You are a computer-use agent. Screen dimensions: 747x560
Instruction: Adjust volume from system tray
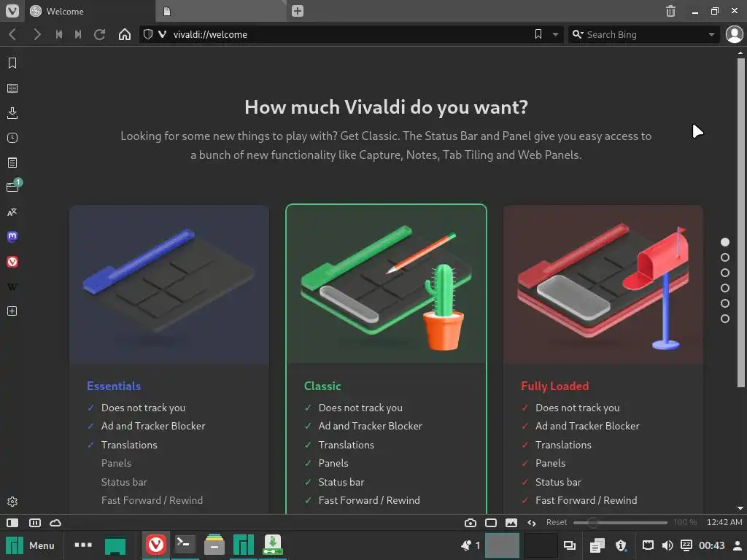(667, 545)
